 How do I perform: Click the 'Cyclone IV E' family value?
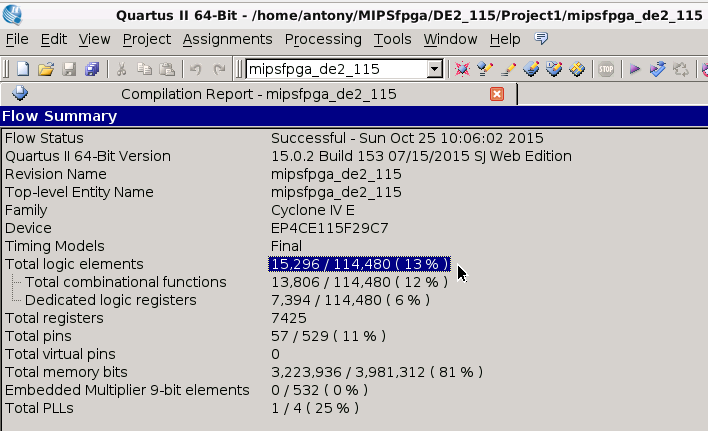(312, 210)
